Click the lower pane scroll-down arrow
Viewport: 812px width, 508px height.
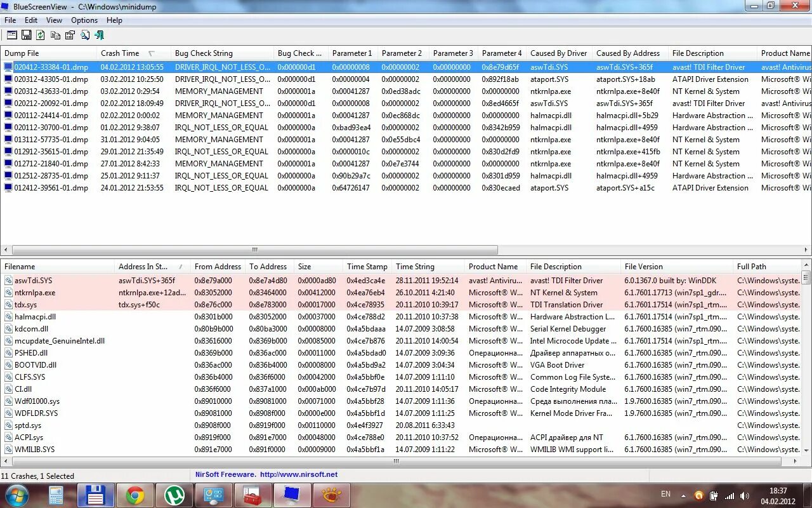point(806,450)
